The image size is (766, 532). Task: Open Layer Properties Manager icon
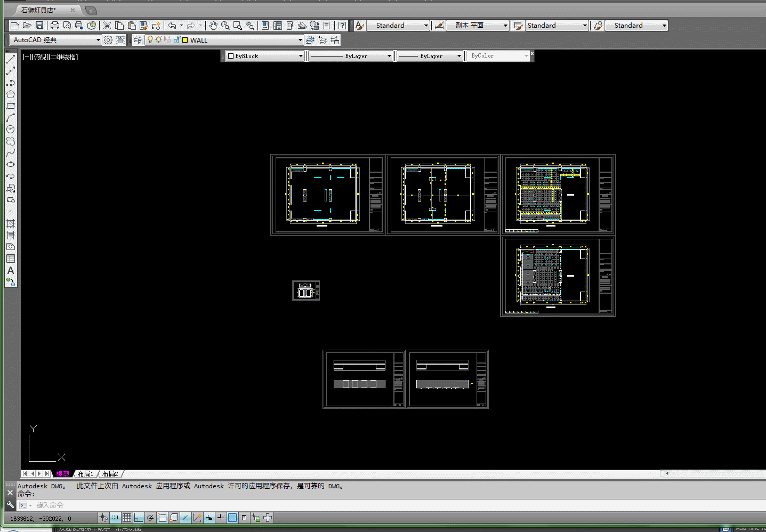[x=138, y=40]
